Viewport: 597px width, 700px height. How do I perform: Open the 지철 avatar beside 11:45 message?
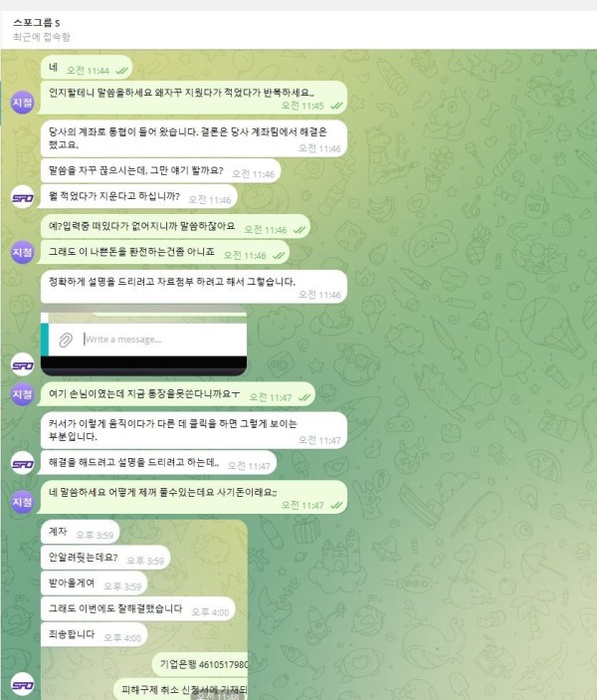(22, 103)
